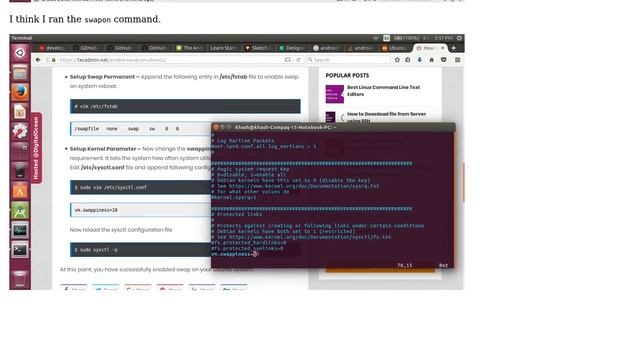Open the system gear menu in top panel

pos(459,38)
